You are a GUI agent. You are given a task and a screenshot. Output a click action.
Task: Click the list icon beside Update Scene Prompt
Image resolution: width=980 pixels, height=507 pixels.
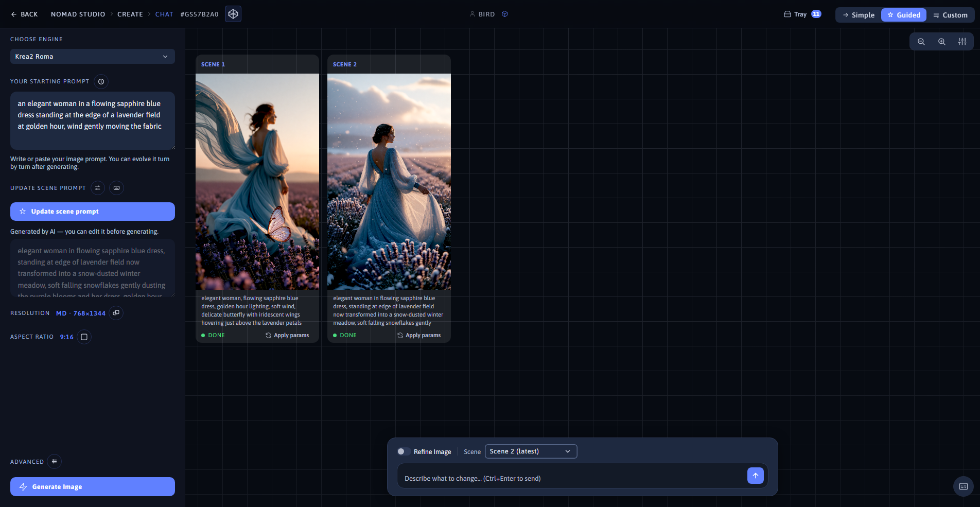[98, 188]
